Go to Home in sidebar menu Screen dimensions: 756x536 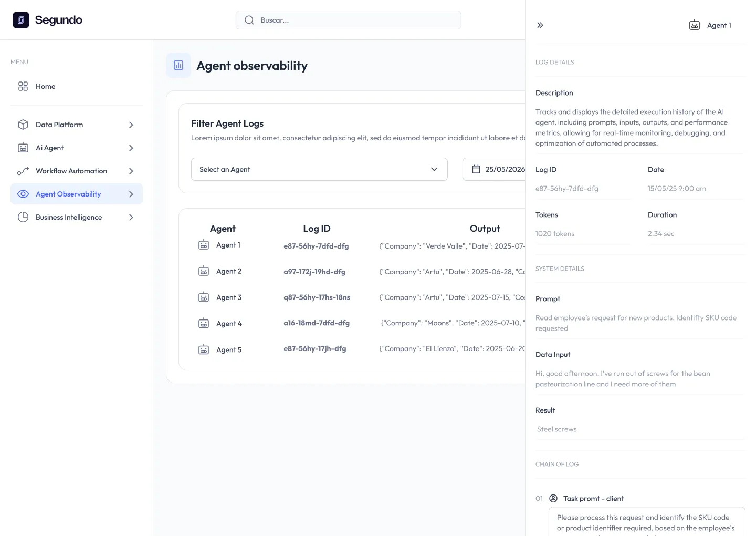[45, 86]
